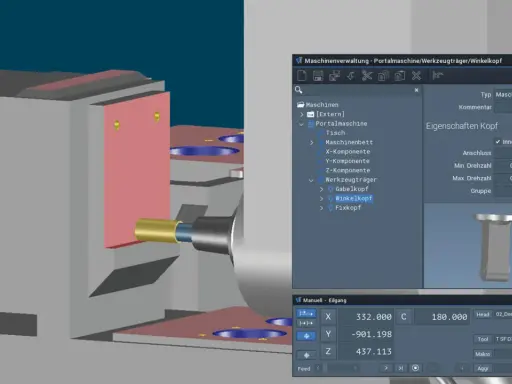Click the Anschluss field
Image resolution: width=512 pixels, height=384 pixels.
[x=503, y=153]
